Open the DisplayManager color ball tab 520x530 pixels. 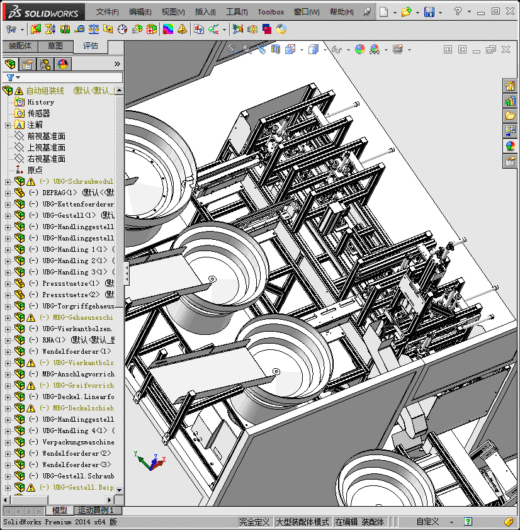pyautogui.click(x=63, y=64)
